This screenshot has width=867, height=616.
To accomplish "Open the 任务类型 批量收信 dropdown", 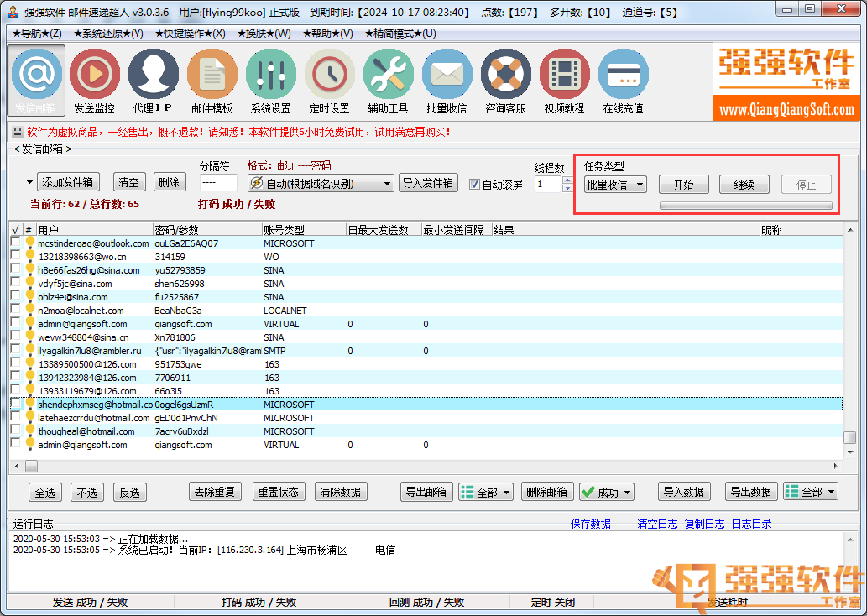I will coord(615,184).
